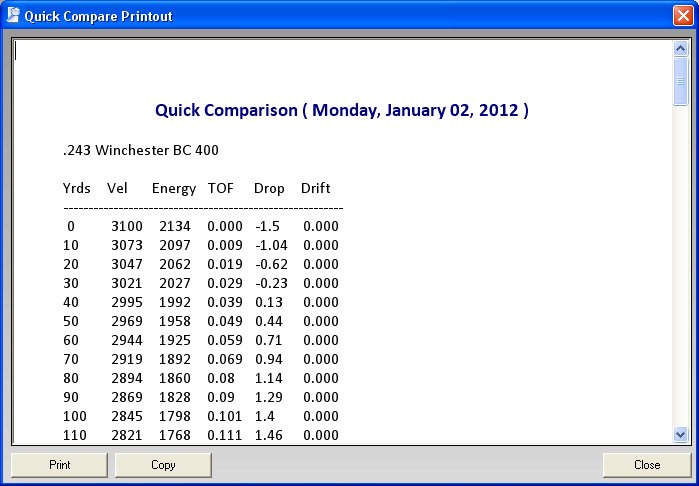Place cursor at top-left of text area
Viewport: 699px width, 486px height.
(x=17, y=50)
